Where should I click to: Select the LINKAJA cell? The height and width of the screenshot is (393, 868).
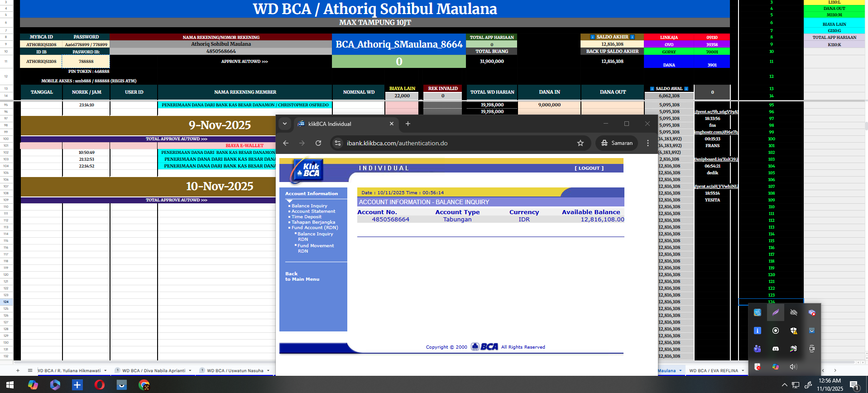(x=669, y=38)
